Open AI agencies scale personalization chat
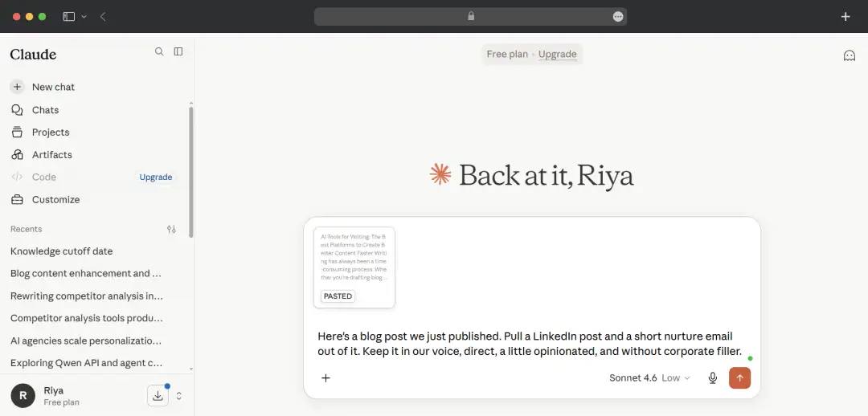This screenshot has width=868, height=416. coord(86,341)
